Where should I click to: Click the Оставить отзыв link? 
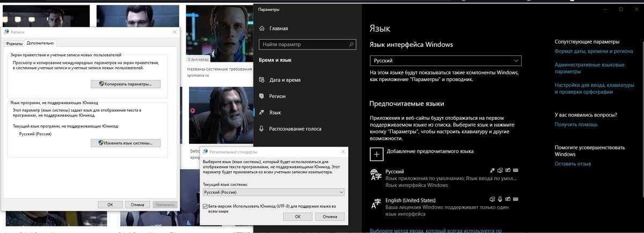coord(573,164)
